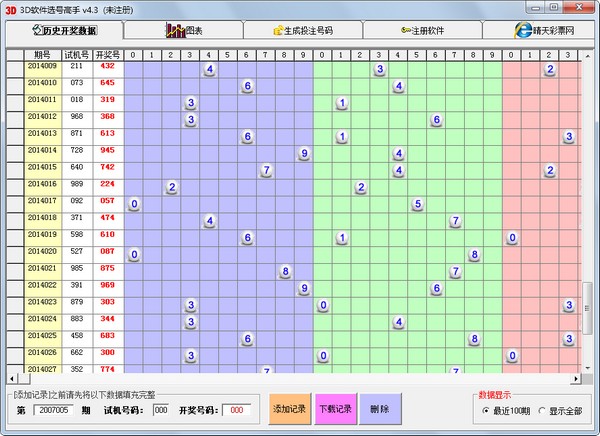Click the bar chart icon on 图表 tab
The width and height of the screenshot is (600, 436).
pos(174,31)
